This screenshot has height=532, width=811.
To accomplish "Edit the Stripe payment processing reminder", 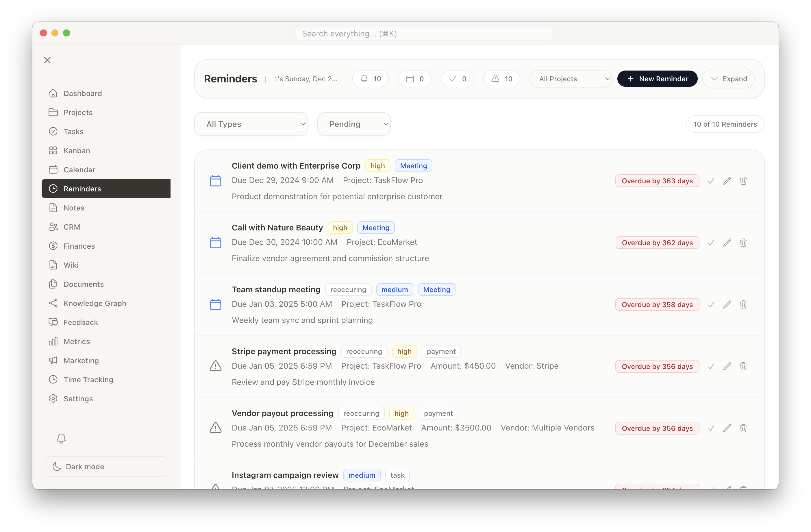I will pos(727,366).
